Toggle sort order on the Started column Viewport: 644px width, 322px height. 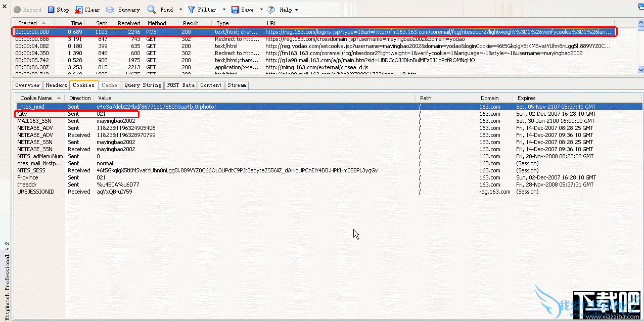[28, 23]
